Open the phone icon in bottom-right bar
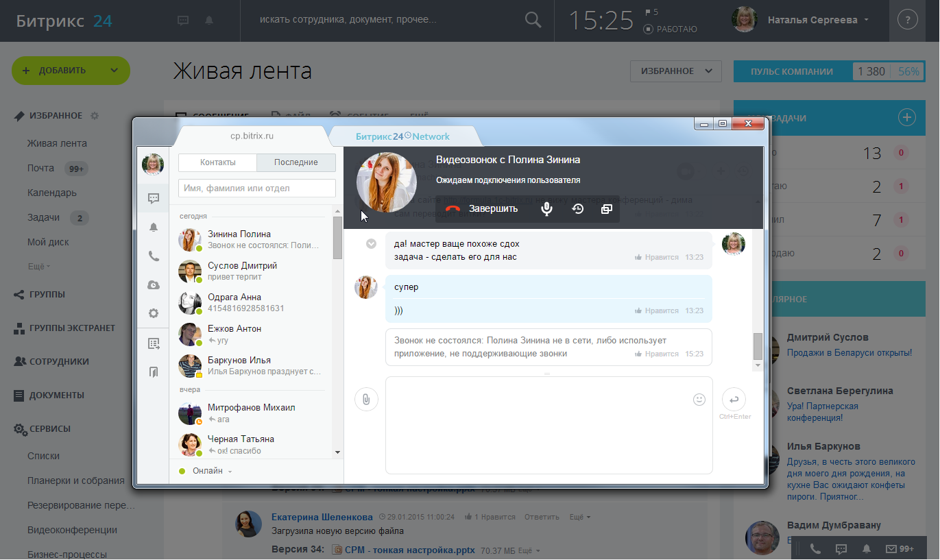940x560 pixels. click(x=815, y=548)
